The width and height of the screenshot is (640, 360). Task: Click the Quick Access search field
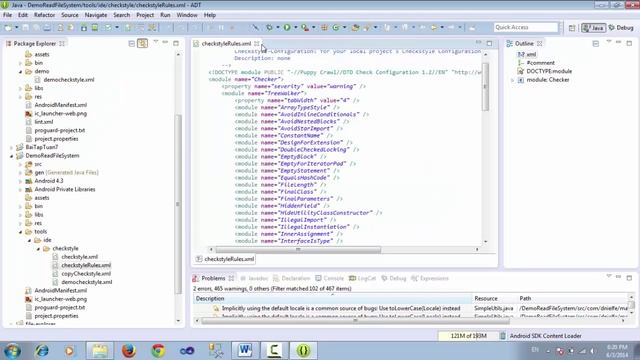(526, 27)
